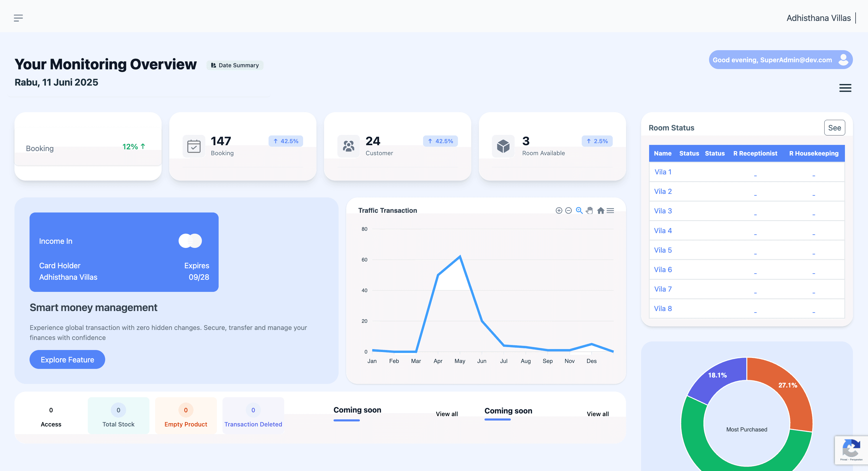This screenshot has width=868, height=471.
Task: Click View all next to the first Coming soon
Action: click(x=446, y=414)
